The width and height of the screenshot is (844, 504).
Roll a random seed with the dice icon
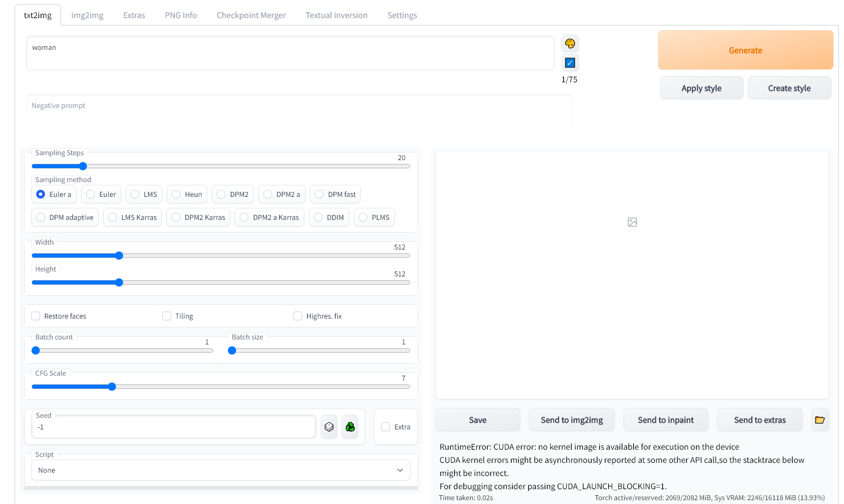[329, 427]
